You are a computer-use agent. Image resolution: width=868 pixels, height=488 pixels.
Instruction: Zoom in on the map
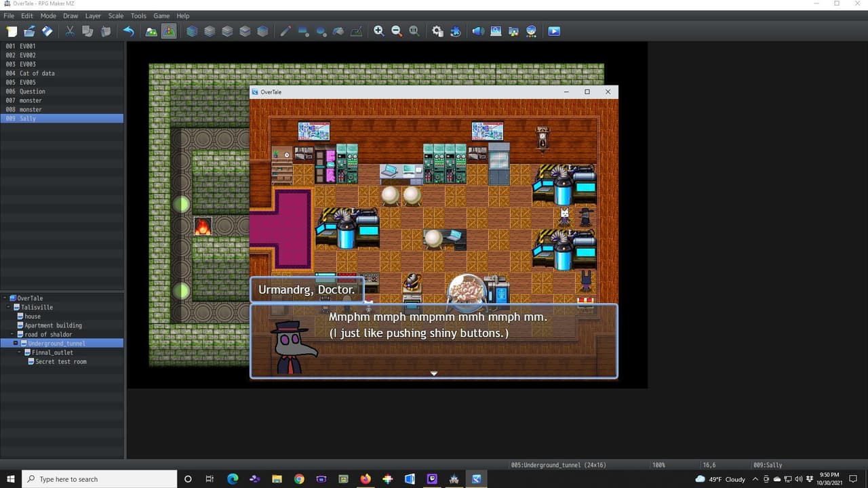point(379,31)
